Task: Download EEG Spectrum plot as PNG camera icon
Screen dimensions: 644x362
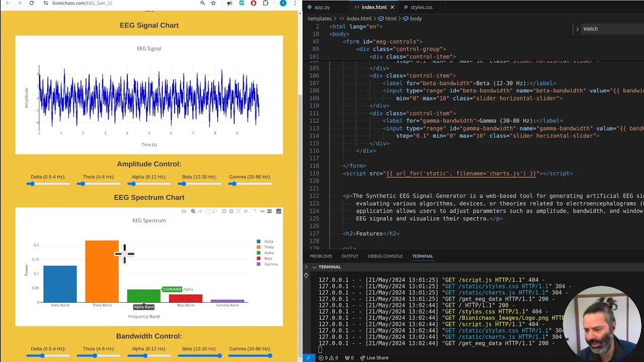Action: click(x=184, y=211)
